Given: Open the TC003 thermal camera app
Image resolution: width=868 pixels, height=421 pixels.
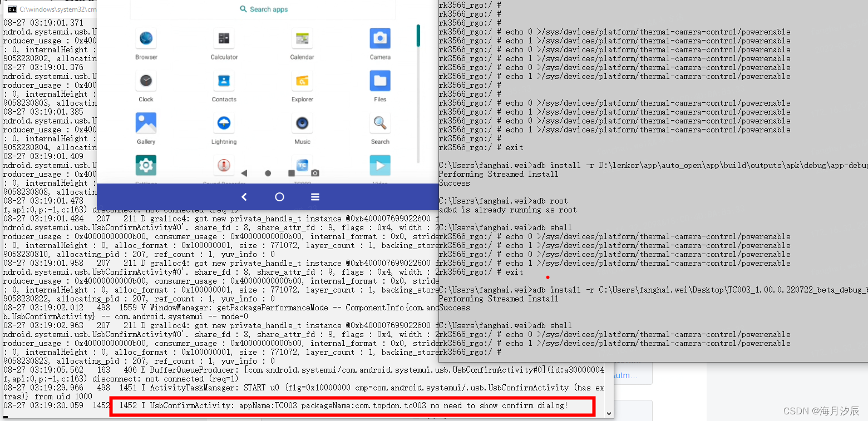Looking at the screenshot, I should coord(302,165).
